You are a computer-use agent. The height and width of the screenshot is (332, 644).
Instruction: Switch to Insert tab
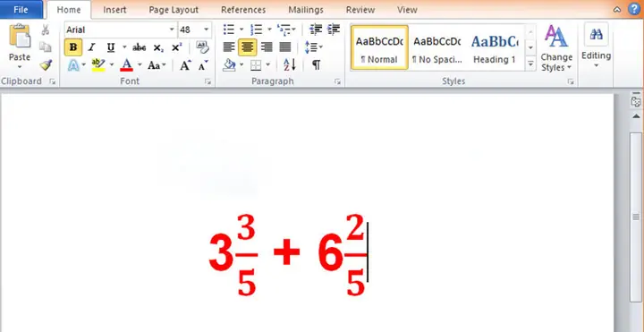[x=114, y=10]
